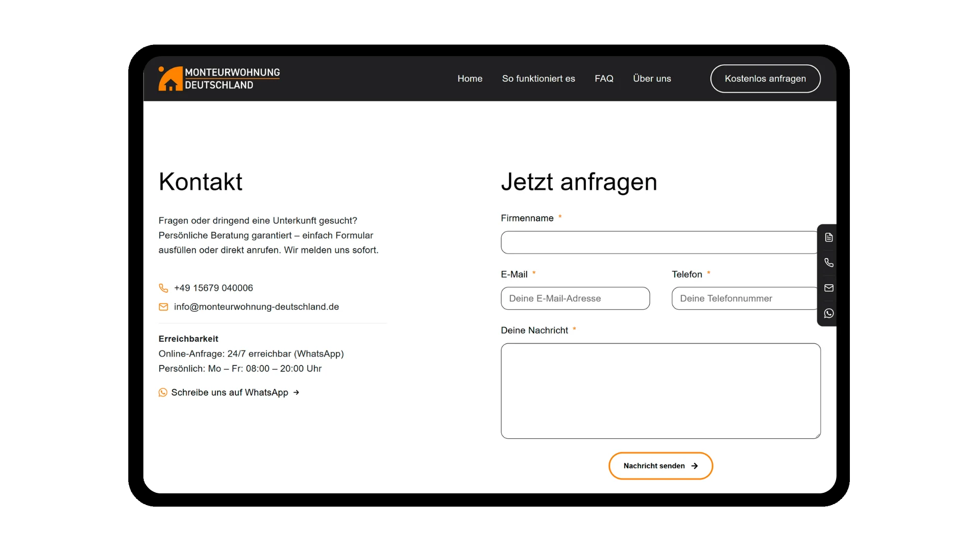Click the Jetzt anfragen heading
The height and width of the screenshot is (551, 980).
point(579,182)
